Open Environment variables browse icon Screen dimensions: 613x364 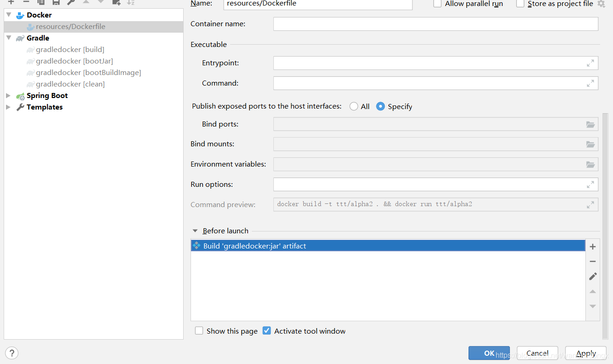tap(590, 164)
